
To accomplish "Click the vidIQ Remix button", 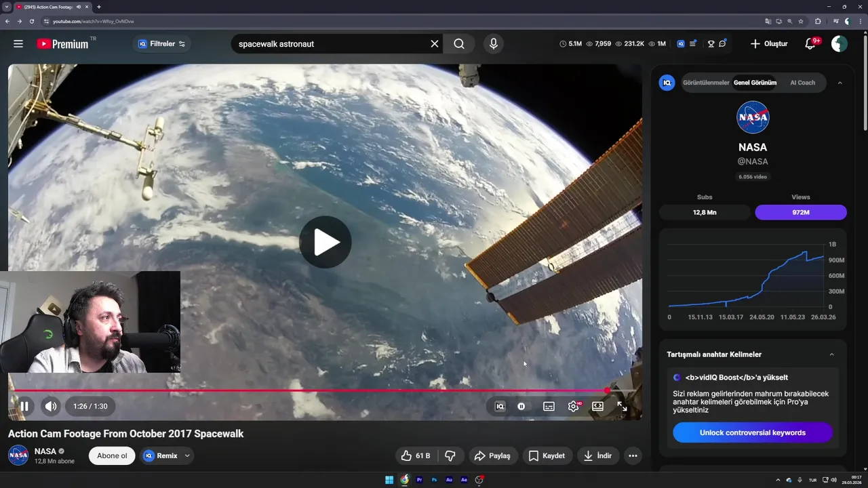I will 161,455.
